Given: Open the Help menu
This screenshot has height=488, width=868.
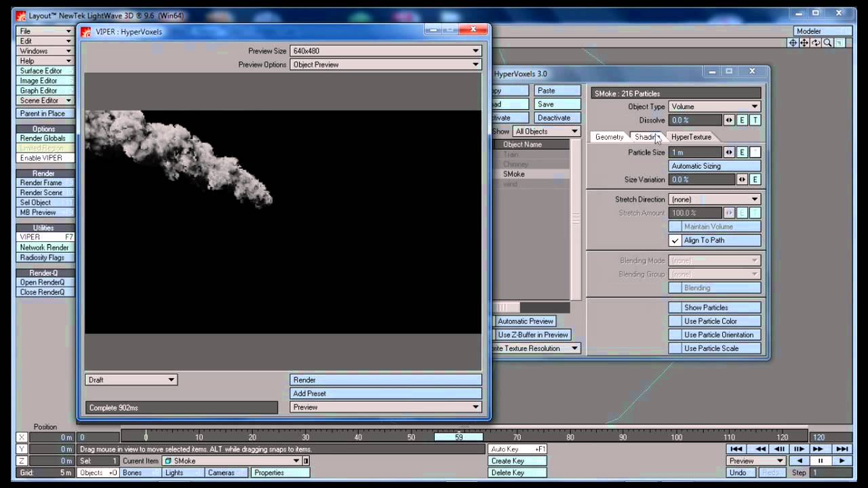Looking at the screenshot, I should tap(45, 61).
